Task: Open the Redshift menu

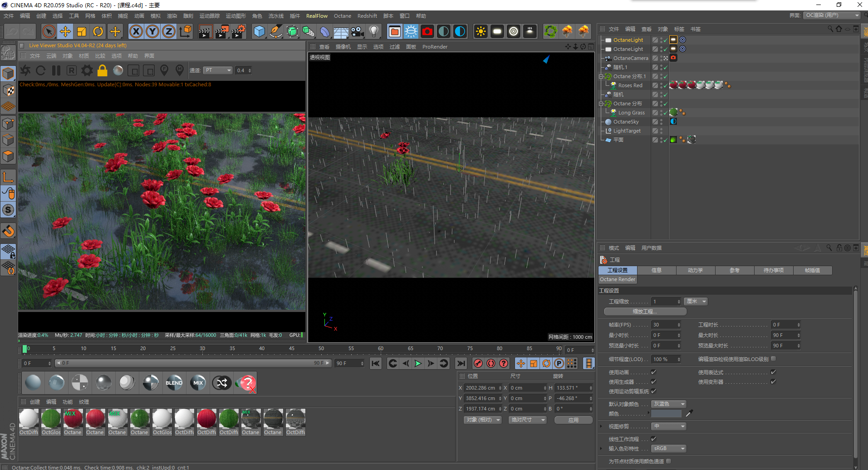Action: click(x=367, y=16)
